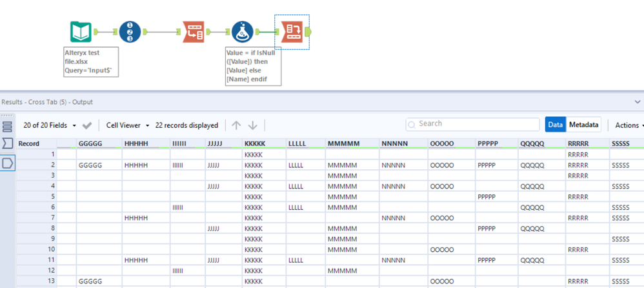The width and height of the screenshot is (644, 288).
Task: Click GGGGG cell in record 13
Action: pyautogui.click(x=99, y=281)
